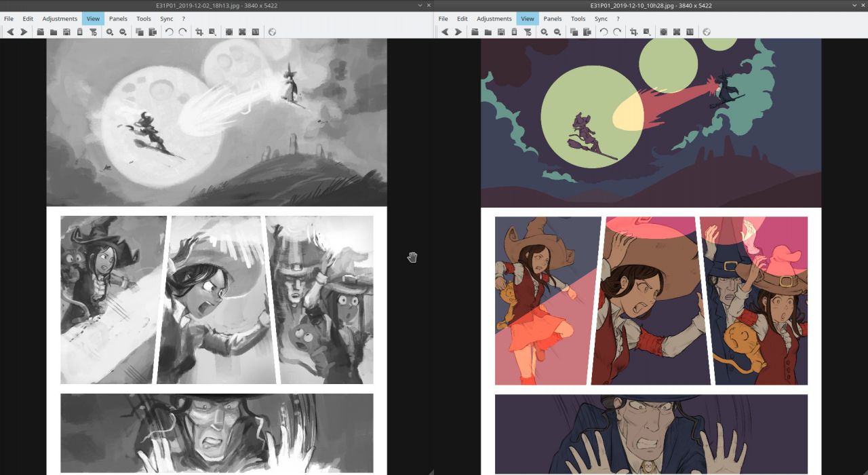Viewport: 868px width, 475px height.
Task: Click Filter funnel icon in grayscale sketch window
Action: (x=93, y=32)
